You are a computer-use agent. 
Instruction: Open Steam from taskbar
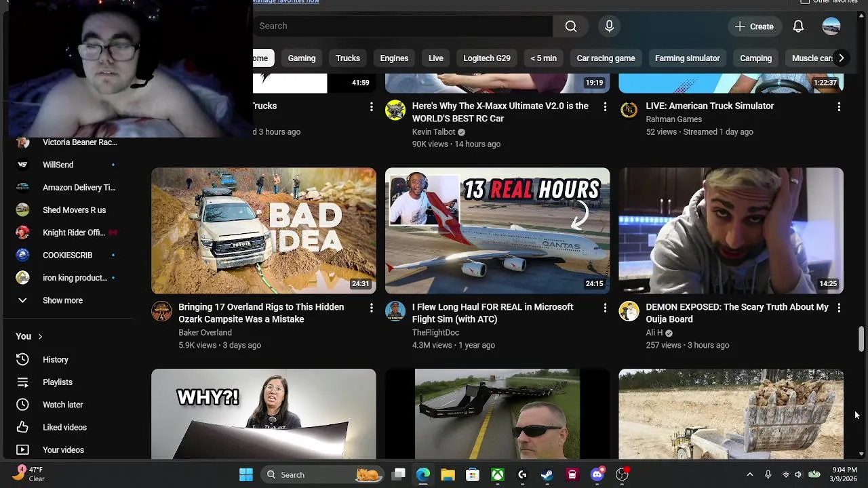pos(547,475)
